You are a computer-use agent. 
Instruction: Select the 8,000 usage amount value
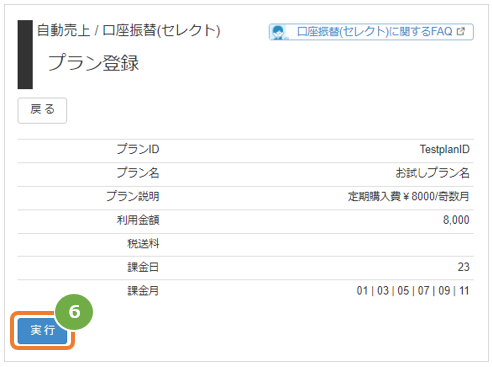click(x=456, y=220)
